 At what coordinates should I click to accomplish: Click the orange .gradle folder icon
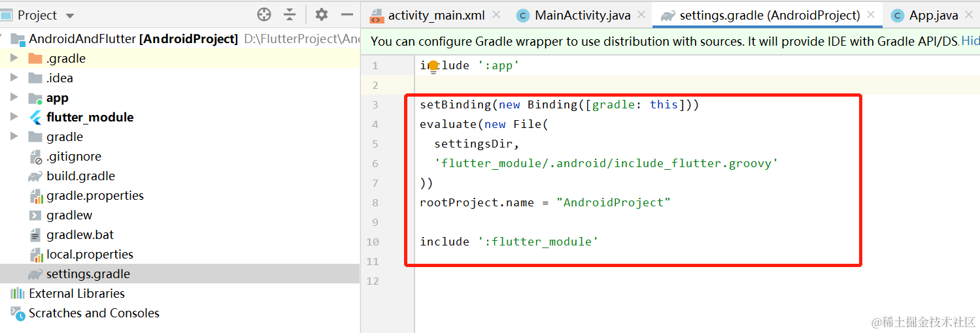tap(35, 59)
